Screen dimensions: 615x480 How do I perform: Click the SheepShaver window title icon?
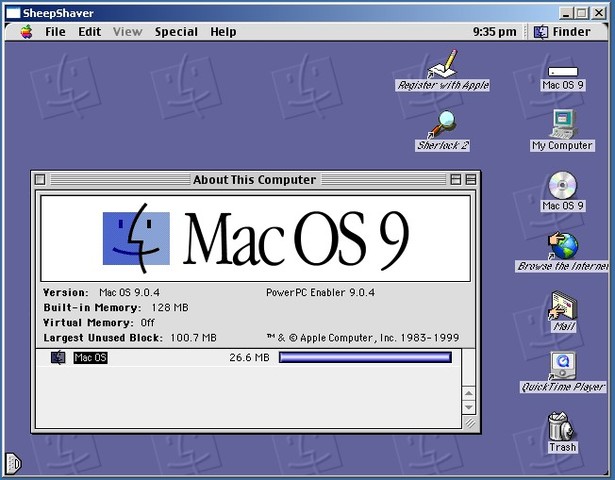tap(13, 13)
